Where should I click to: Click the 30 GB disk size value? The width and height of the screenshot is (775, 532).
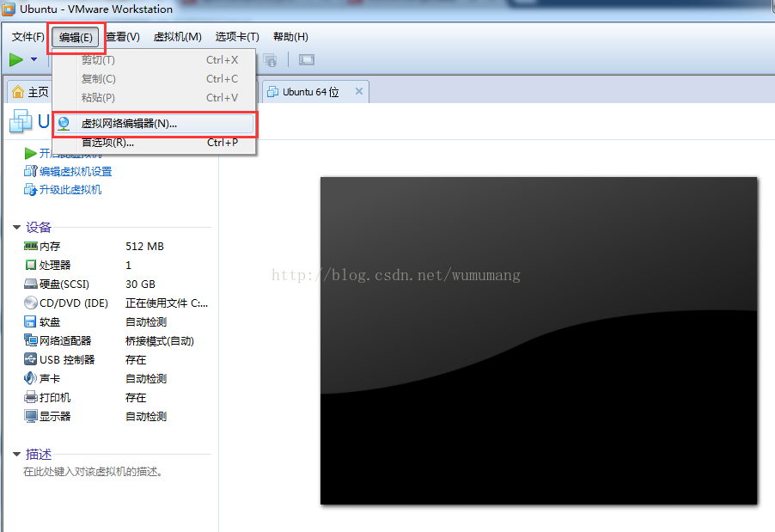point(140,284)
